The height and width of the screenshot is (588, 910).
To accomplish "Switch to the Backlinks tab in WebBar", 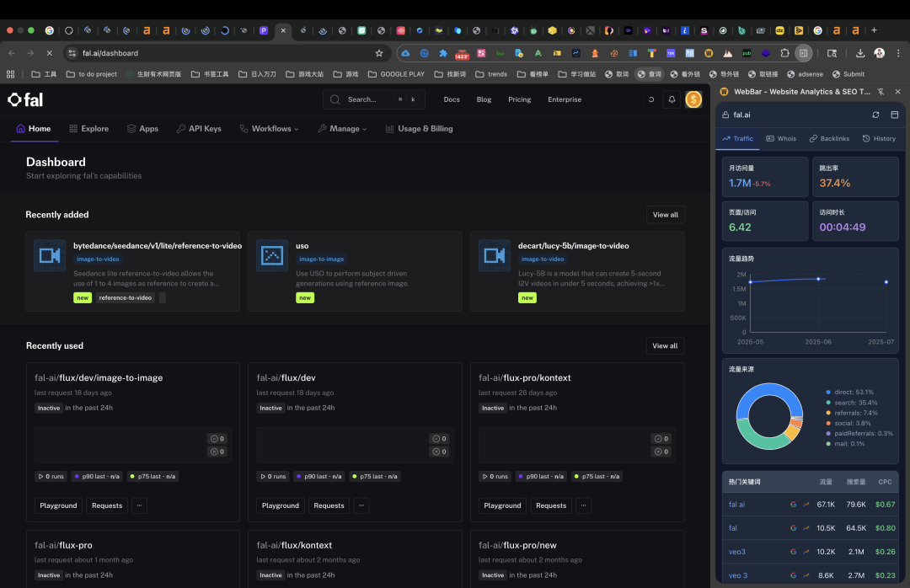I will pyautogui.click(x=829, y=139).
